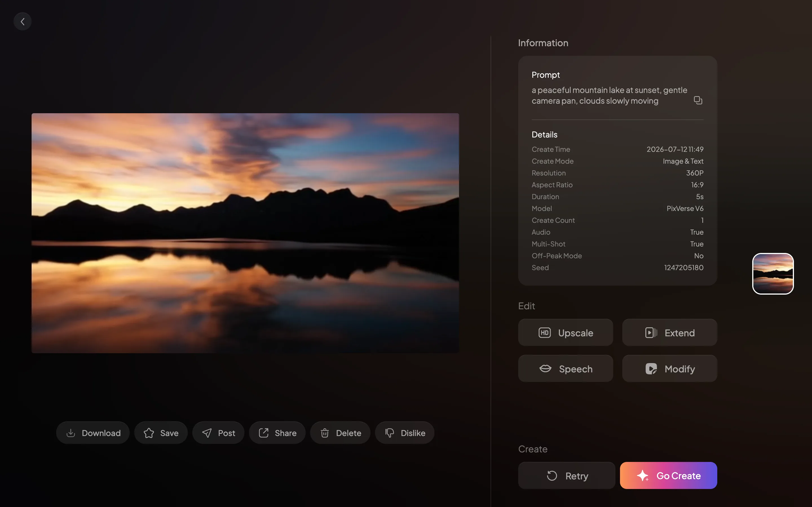The height and width of the screenshot is (507, 812).
Task: Save video with the star icon
Action: coord(161,433)
